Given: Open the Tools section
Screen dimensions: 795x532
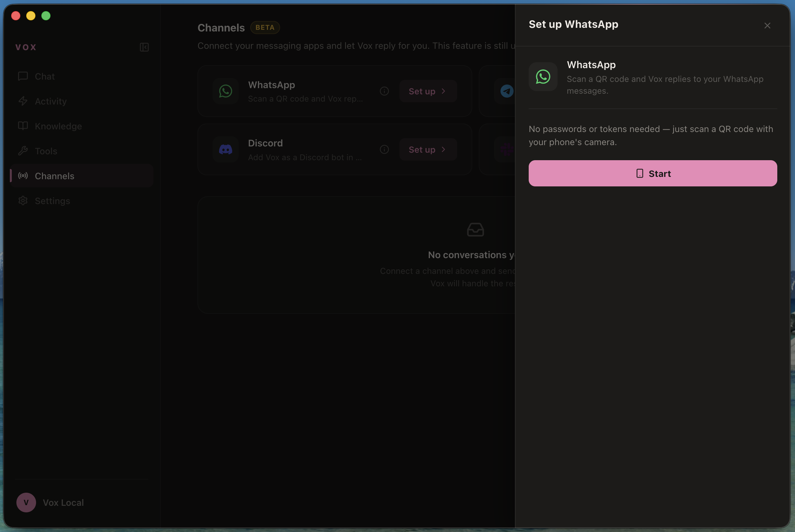Looking at the screenshot, I should pyautogui.click(x=46, y=151).
